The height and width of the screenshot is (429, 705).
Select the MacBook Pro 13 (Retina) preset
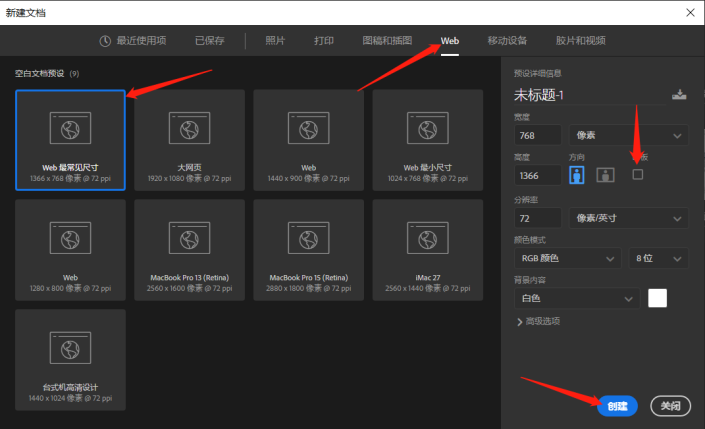click(189, 249)
